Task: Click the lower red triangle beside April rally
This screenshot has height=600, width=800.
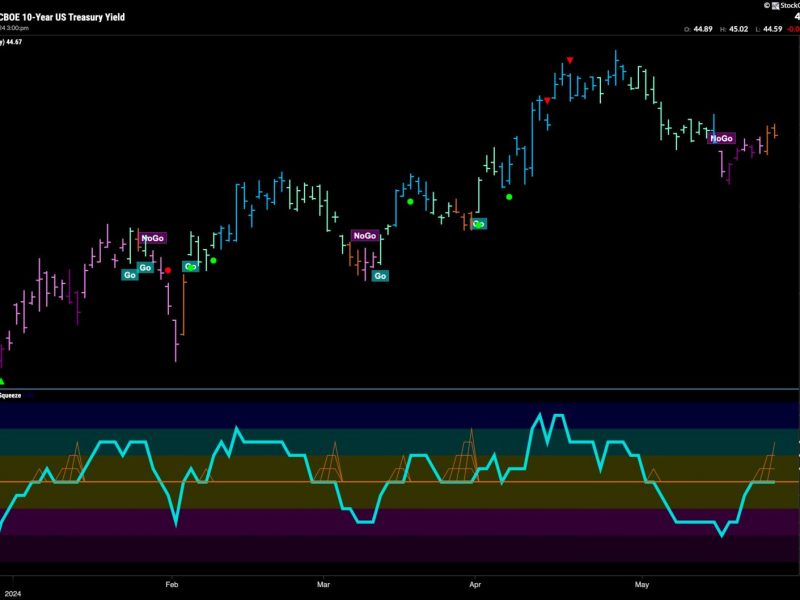Action: [x=547, y=101]
